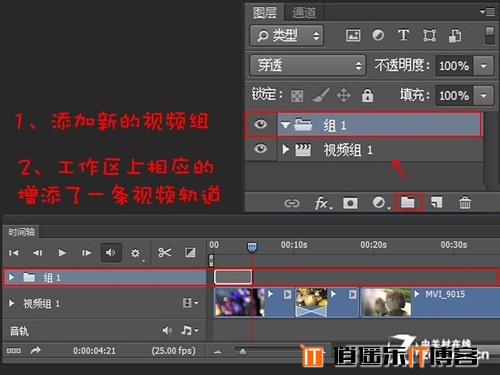Filter layers by pixel layer icon
Viewport: 500px width, 375px height.
coord(353,35)
